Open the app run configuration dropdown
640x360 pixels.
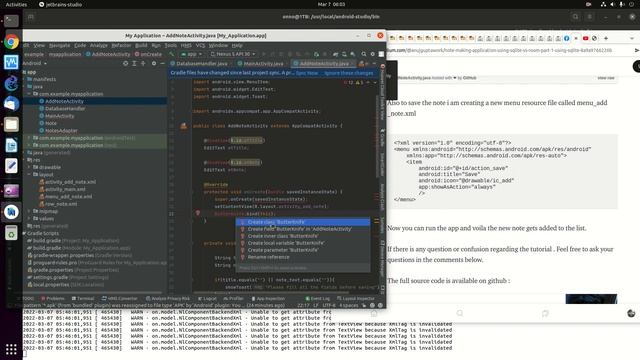192,54
